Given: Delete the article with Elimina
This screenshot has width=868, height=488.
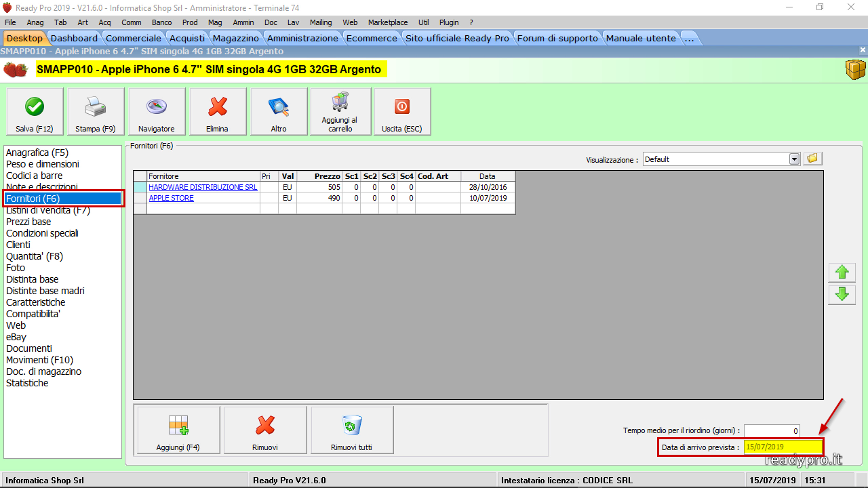Looking at the screenshot, I should click(218, 112).
